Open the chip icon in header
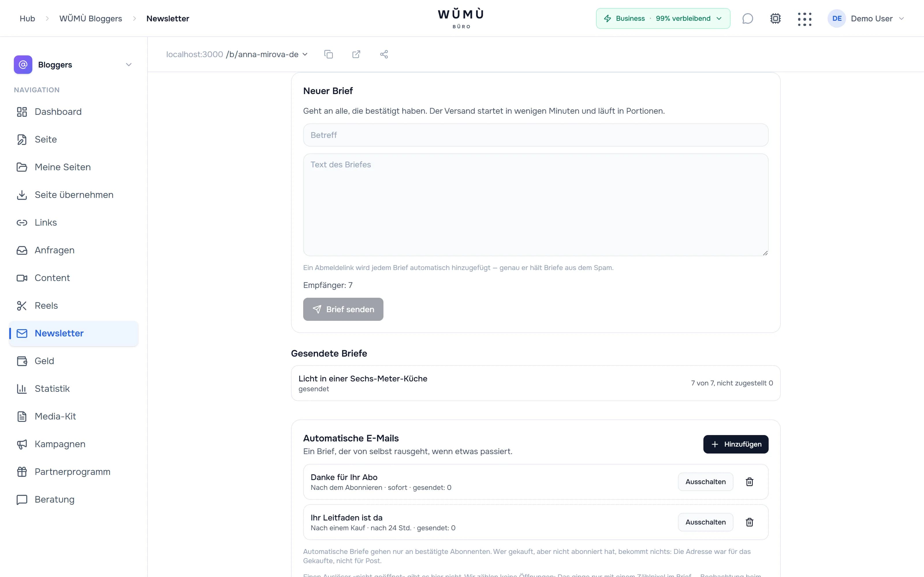 coord(776,18)
